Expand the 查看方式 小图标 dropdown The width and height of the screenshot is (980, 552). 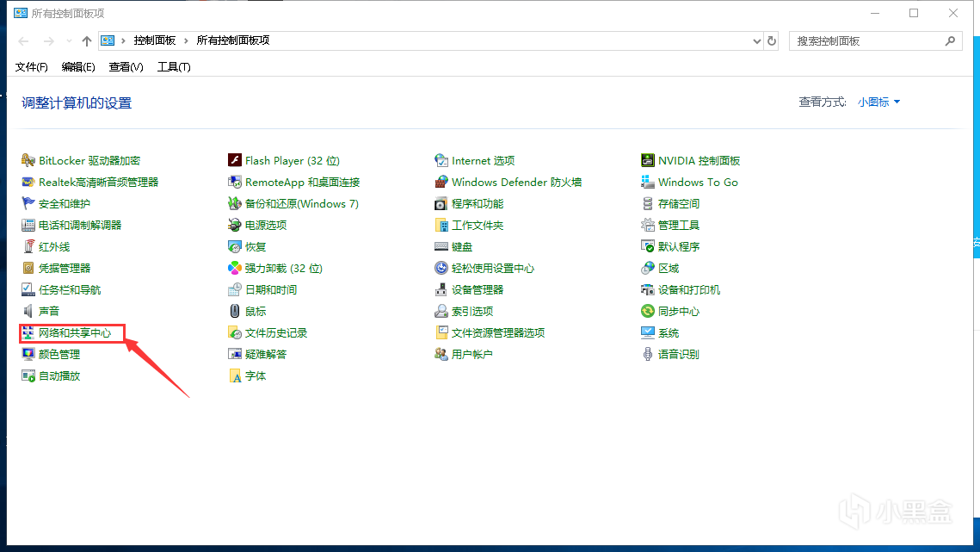(878, 102)
